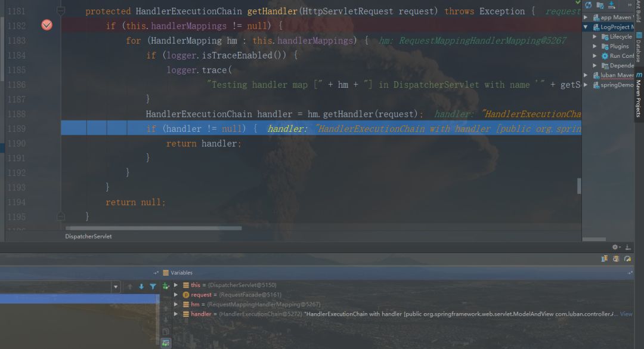Select the LogProject Maven module icon
Image resolution: width=644 pixels, height=349 pixels.
click(x=596, y=27)
